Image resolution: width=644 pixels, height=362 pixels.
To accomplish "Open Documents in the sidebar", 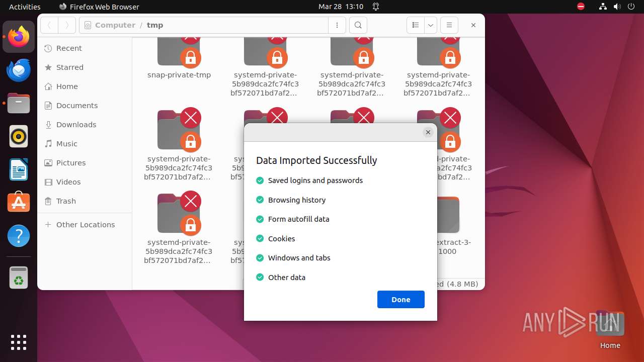I will pos(85,106).
